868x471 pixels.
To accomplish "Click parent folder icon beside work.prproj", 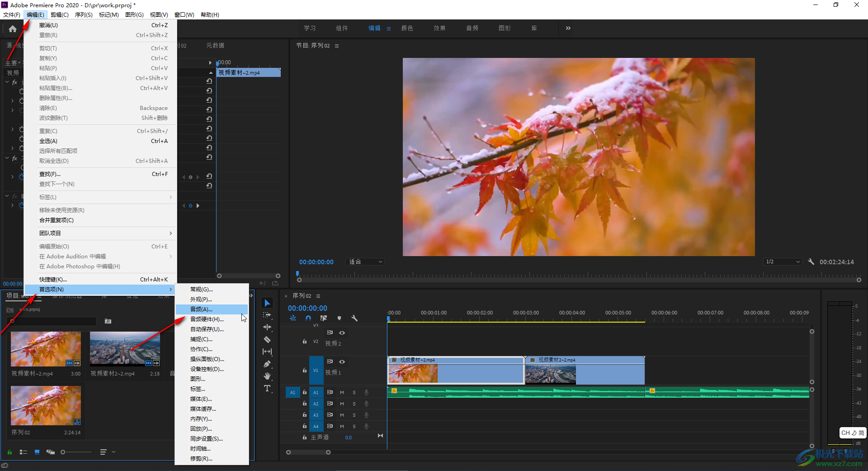I will (x=10, y=309).
